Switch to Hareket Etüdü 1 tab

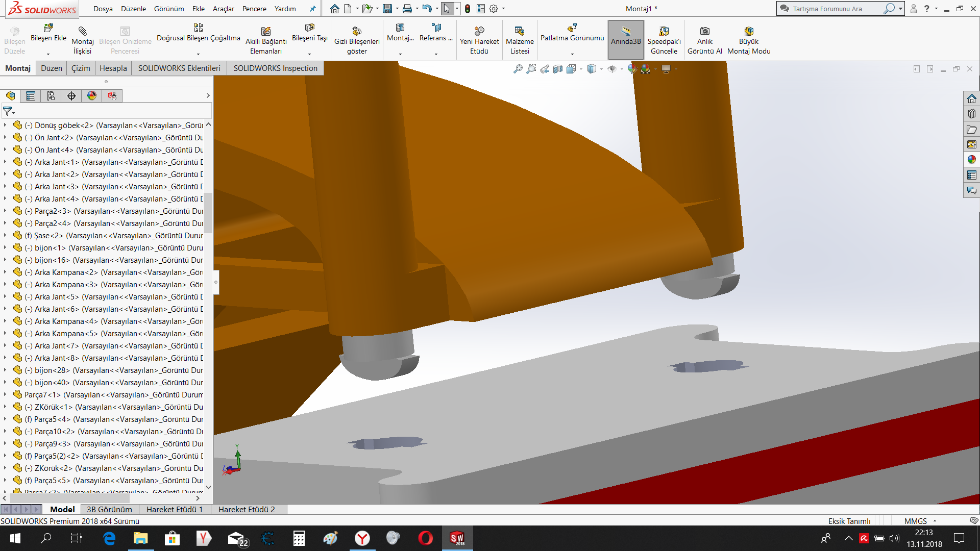tap(175, 509)
